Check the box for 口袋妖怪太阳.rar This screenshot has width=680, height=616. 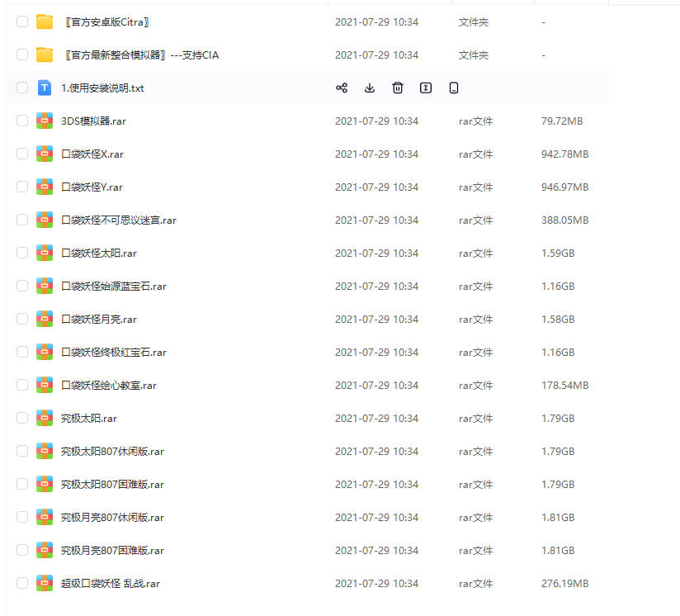(x=22, y=253)
